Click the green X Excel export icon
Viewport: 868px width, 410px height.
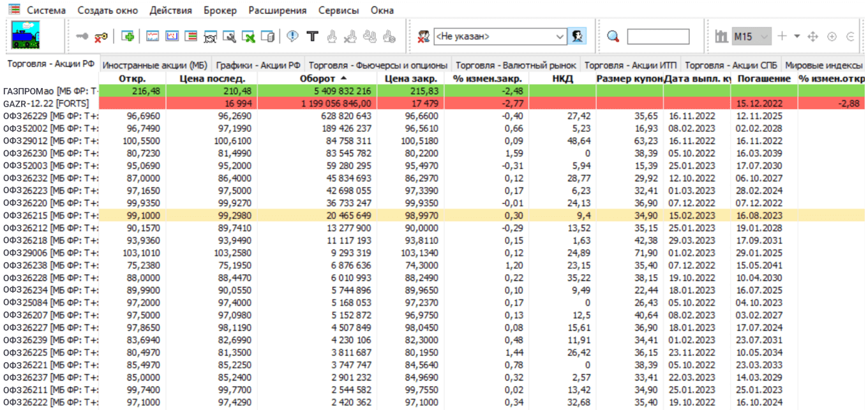[x=248, y=37]
